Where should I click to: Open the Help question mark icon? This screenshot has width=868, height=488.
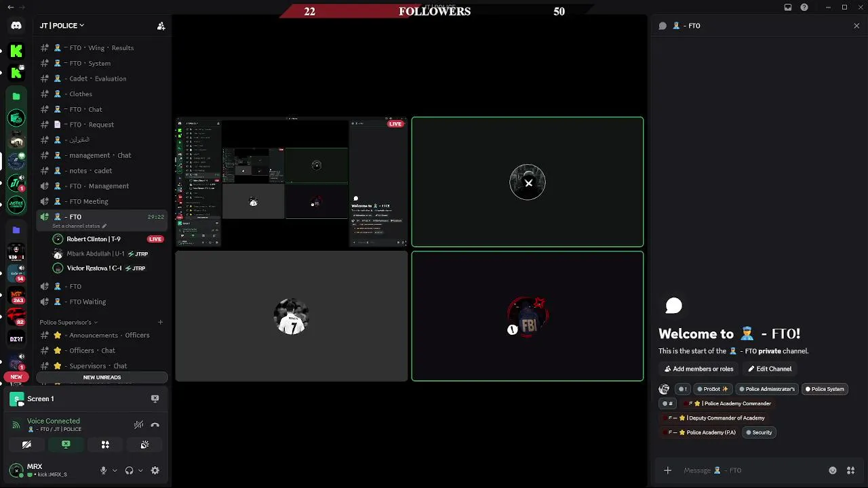pyautogui.click(x=804, y=7)
